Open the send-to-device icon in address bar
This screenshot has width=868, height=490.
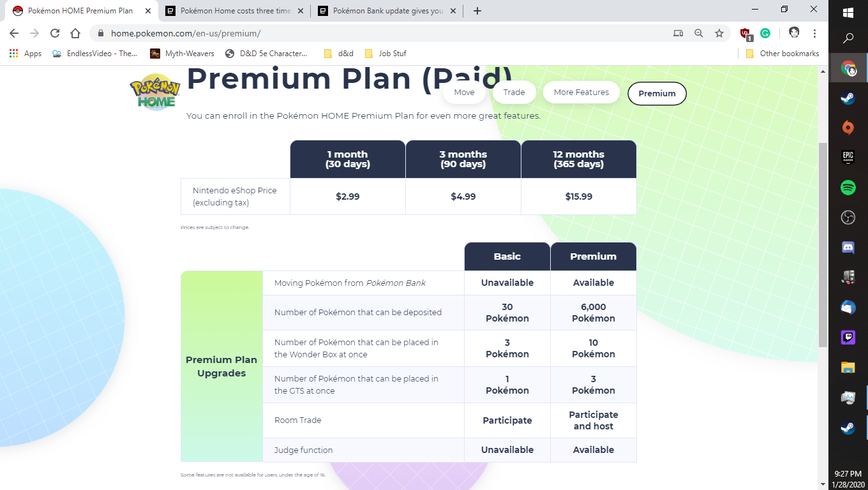pyautogui.click(x=678, y=33)
